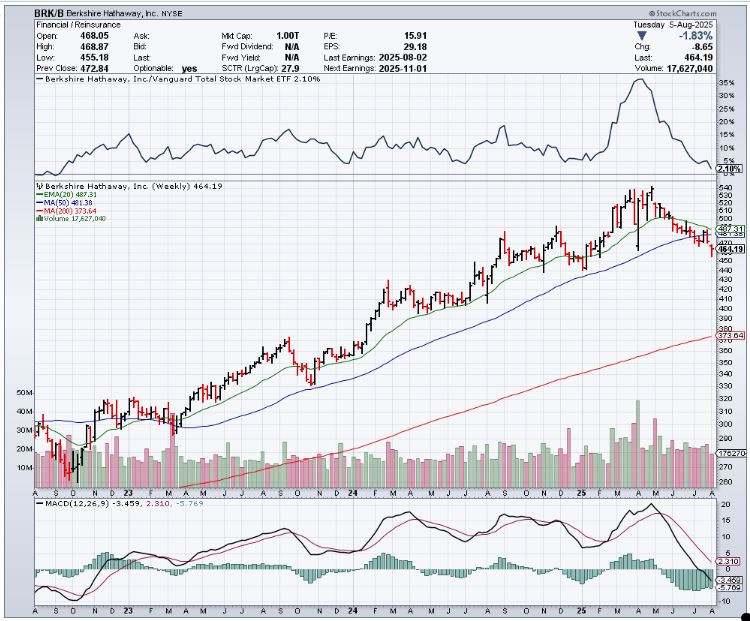The image size is (750, 621).
Task: Click the date Tuesday 5-Aug-2025
Action: coord(673,25)
